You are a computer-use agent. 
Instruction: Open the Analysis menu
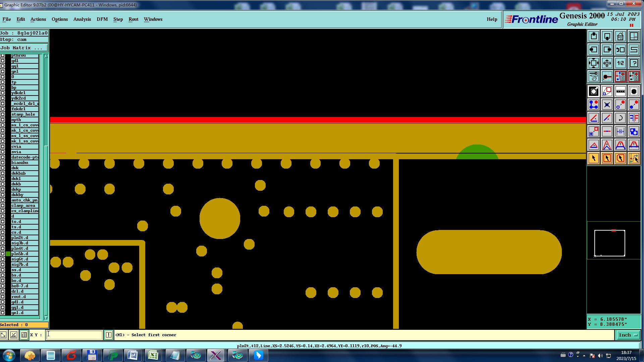click(x=82, y=19)
